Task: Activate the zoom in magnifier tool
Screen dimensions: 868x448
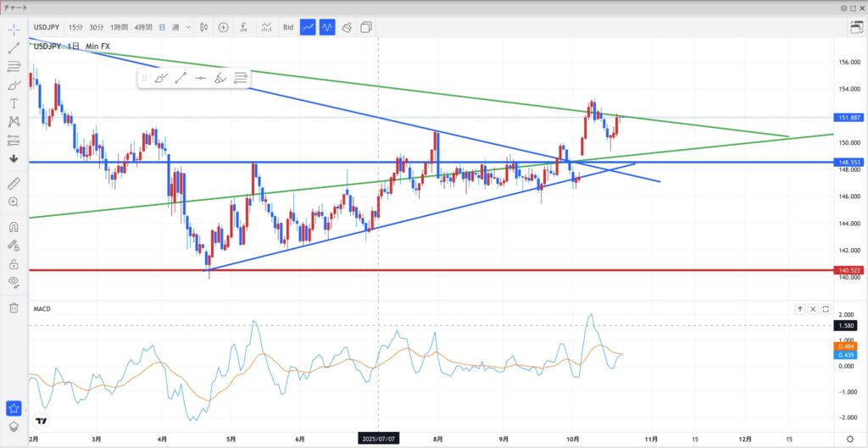Action: [14, 202]
